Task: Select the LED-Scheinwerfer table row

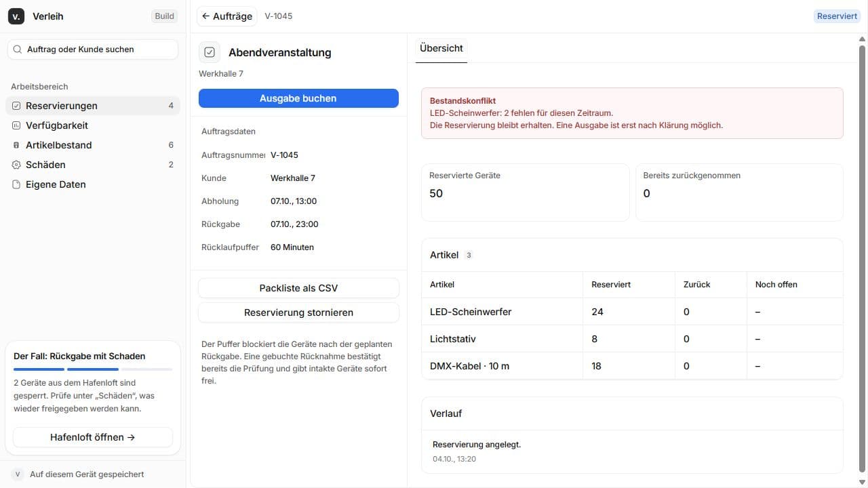Action: coord(632,312)
